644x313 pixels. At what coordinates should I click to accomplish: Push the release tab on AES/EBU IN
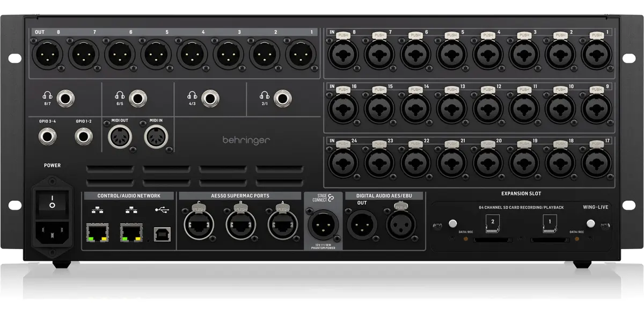400,207
